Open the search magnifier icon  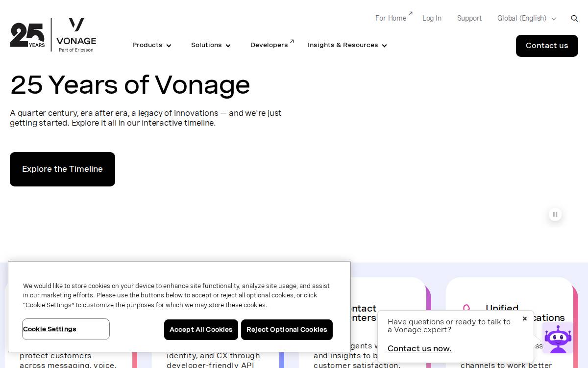pos(574,19)
